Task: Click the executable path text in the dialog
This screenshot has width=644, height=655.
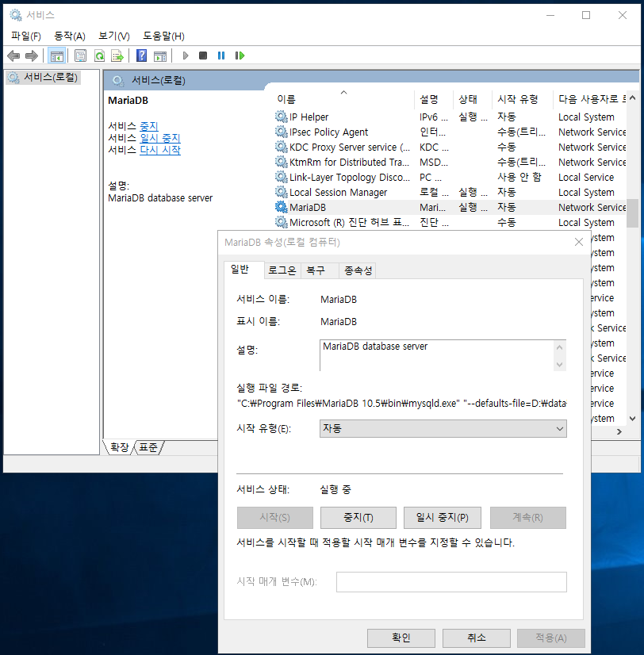Action: 401,403
